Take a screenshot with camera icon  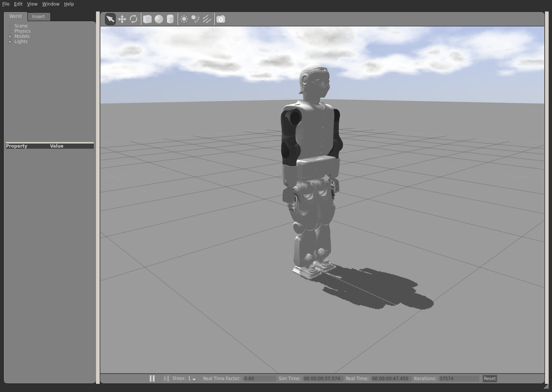tap(221, 19)
